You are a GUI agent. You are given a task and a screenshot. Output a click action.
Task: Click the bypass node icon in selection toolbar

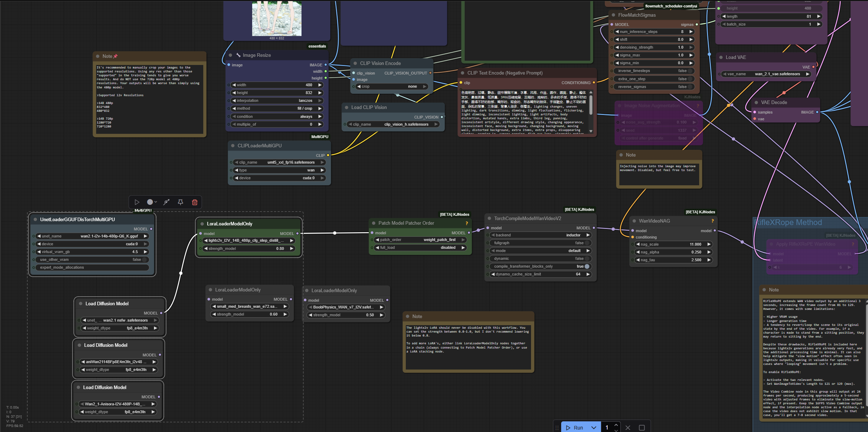(x=166, y=202)
